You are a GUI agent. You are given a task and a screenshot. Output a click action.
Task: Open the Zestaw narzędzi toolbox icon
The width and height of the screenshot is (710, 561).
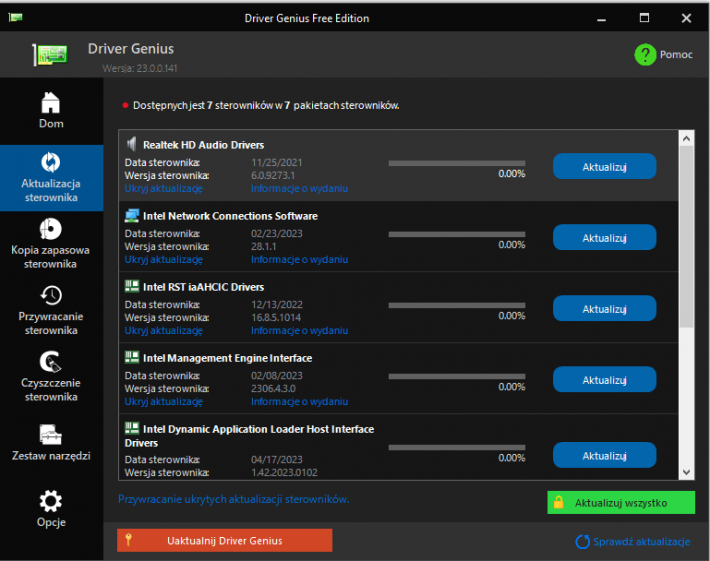(x=51, y=434)
